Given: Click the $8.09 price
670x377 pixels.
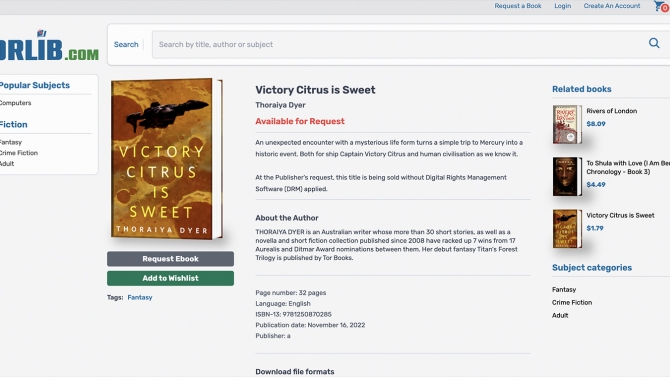Looking at the screenshot, I should (596, 124).
